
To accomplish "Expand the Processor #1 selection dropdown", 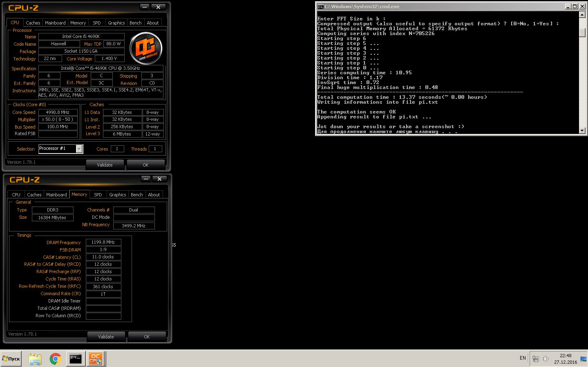I will pyautogui.click(x=79, y=149).
